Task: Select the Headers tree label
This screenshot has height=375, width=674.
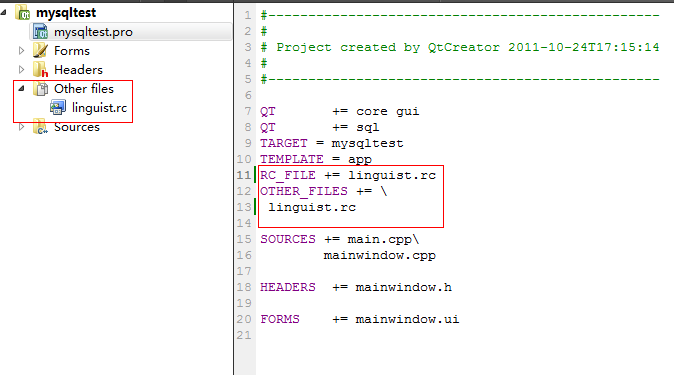Action: click(x=78, y=70)
